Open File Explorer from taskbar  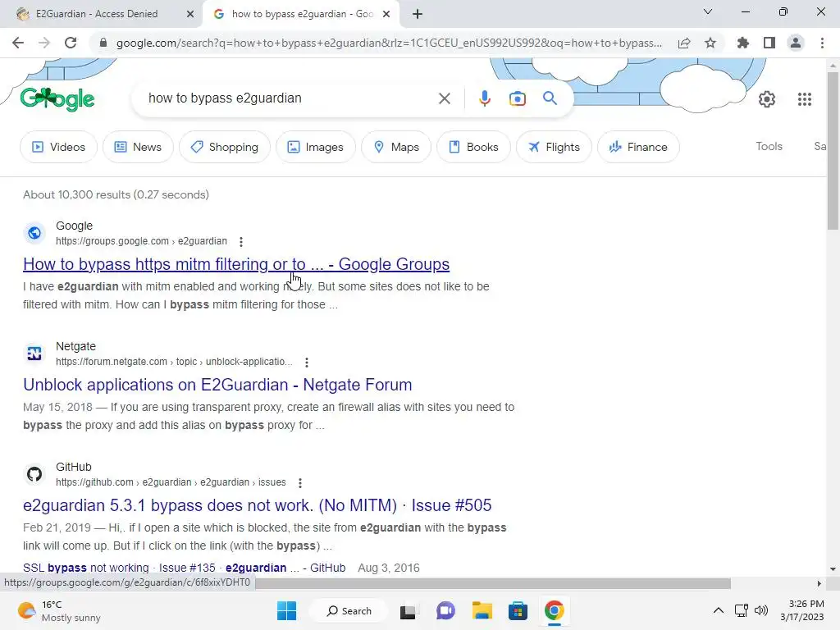[x=482, y=610]
